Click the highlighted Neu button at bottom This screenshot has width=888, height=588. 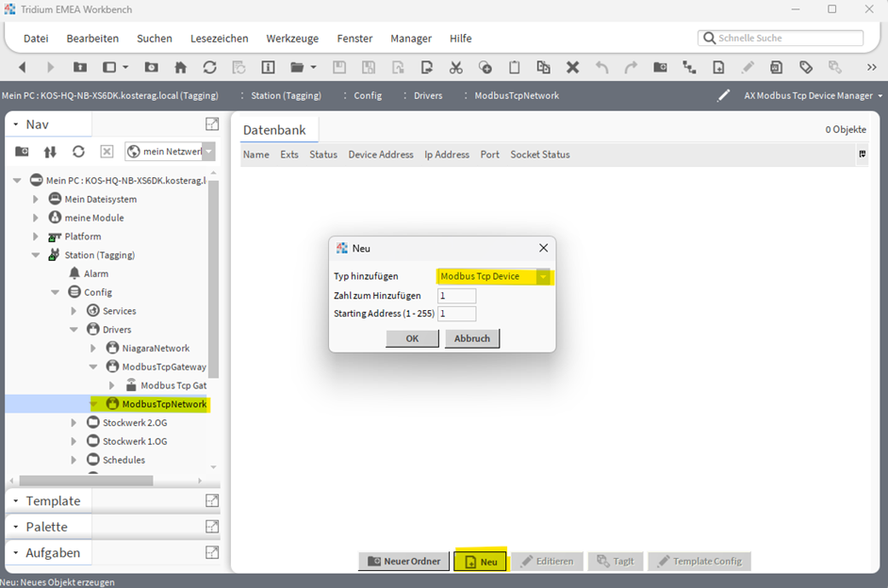(480, 562)
